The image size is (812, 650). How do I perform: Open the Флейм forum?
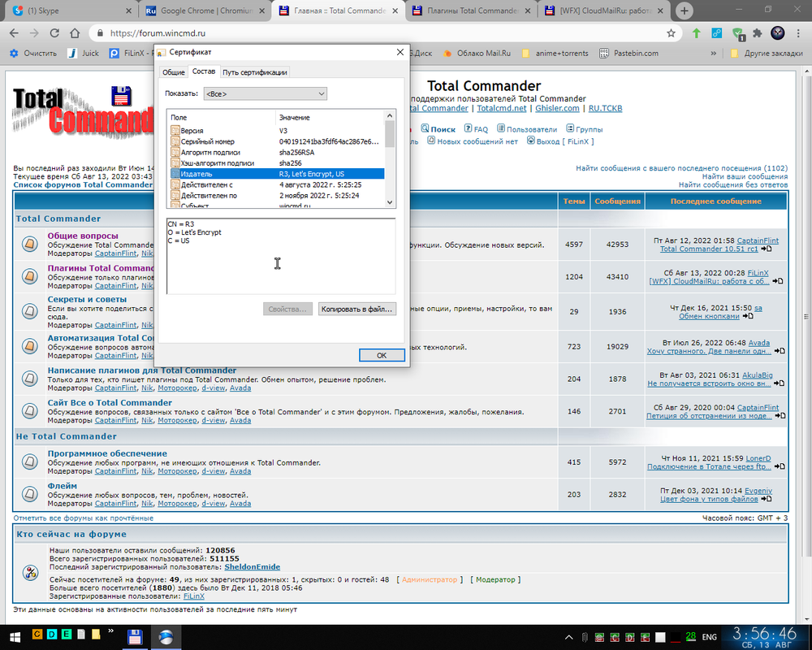pyautogui.click(x=63, y=486)
